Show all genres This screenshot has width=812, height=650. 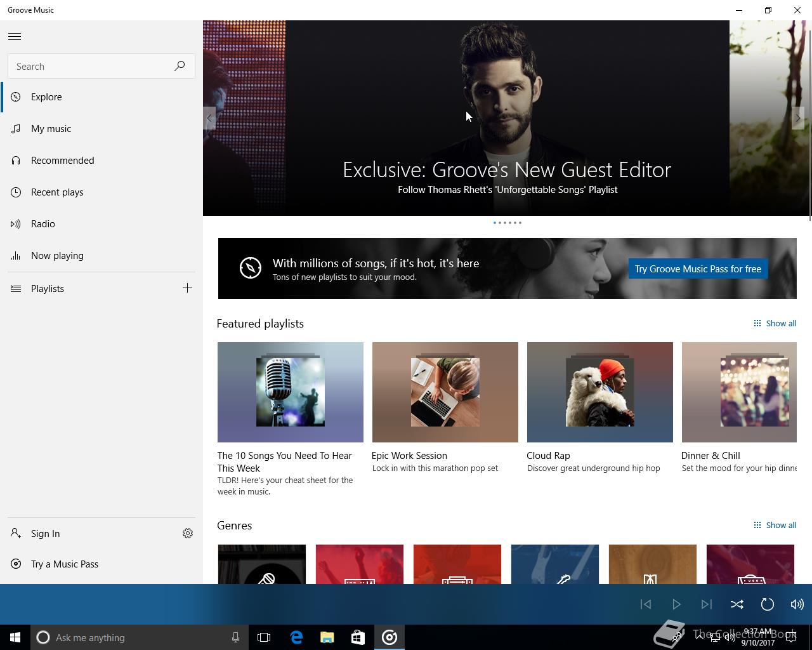pyautogui.click(x=775, y=526)
